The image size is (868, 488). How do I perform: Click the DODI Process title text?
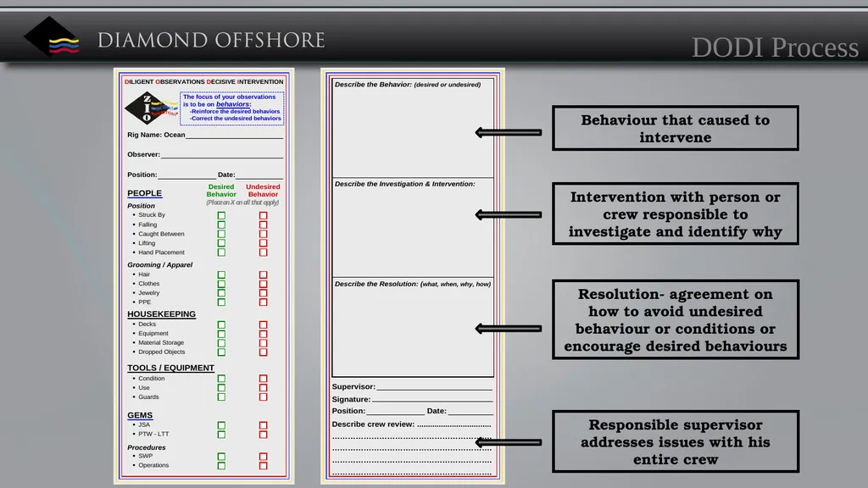pyautogui.click(x=775, y=47)
